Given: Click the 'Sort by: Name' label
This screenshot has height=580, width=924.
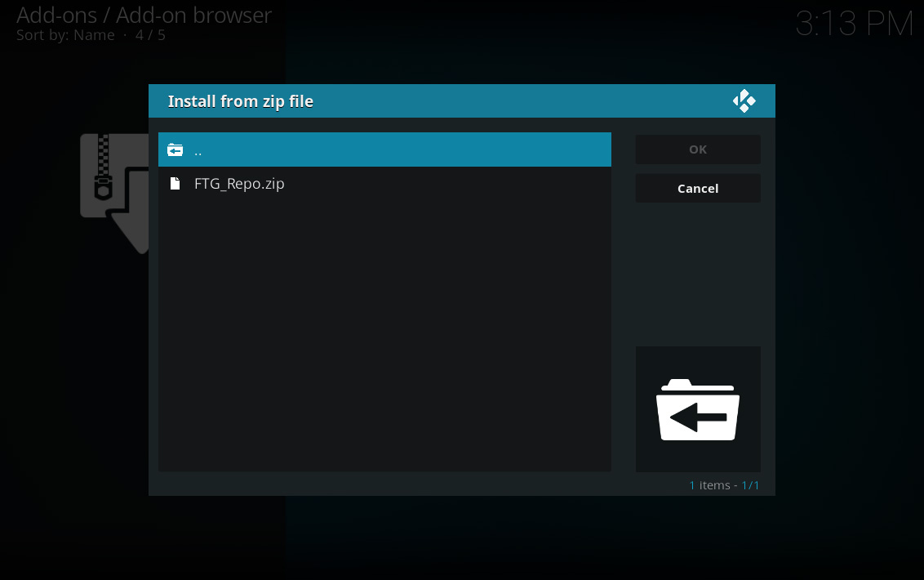Looking at the screenshot, I should pyautogui.click(x=65, y=35).
